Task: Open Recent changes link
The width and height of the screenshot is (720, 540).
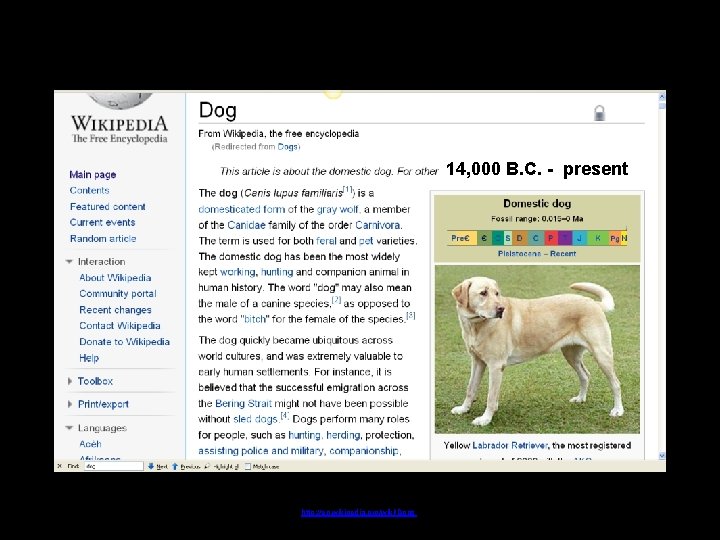Action: (x=115, y=310)
